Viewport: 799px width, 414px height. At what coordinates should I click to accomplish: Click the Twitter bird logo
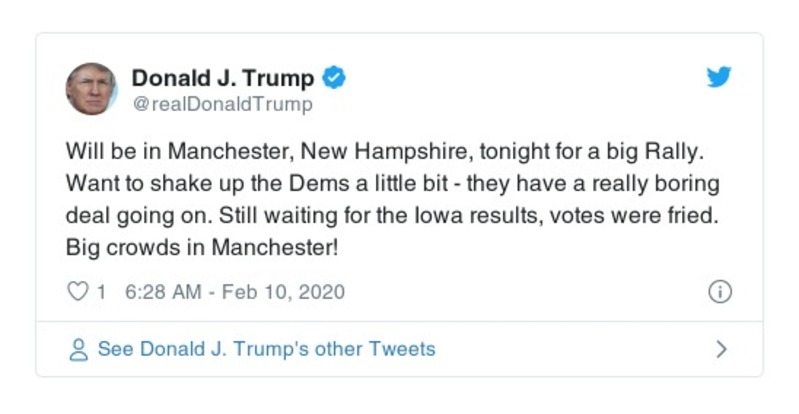point(718,78)
